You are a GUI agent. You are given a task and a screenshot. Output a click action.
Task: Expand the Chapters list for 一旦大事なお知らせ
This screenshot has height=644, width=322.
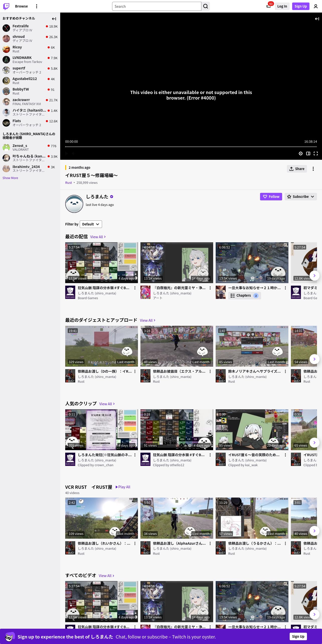tap(245, 296)
